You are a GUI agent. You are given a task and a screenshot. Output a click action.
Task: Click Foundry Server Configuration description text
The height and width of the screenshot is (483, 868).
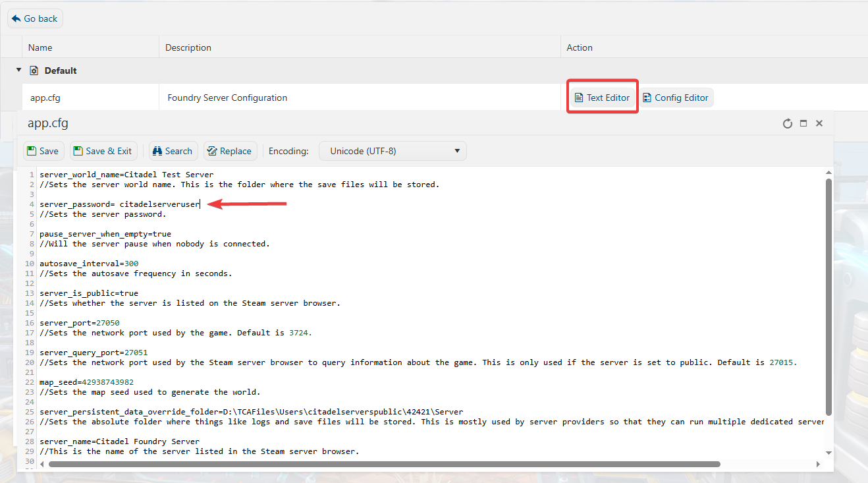[x=227, y=98]
